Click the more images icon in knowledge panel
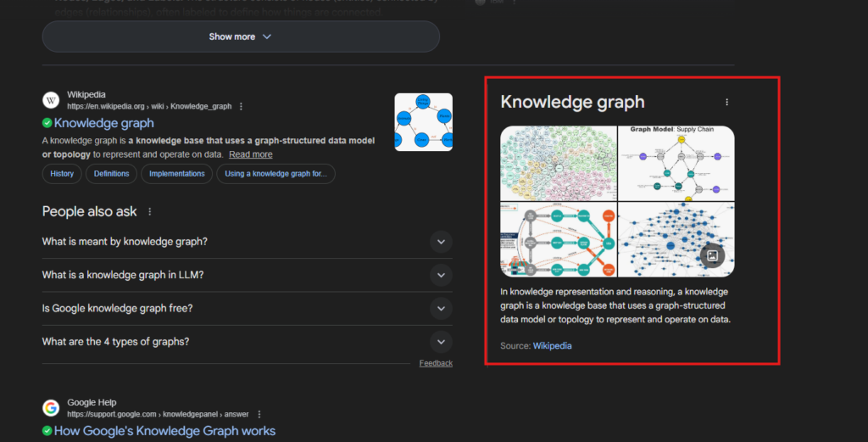 tap(712, 255)
